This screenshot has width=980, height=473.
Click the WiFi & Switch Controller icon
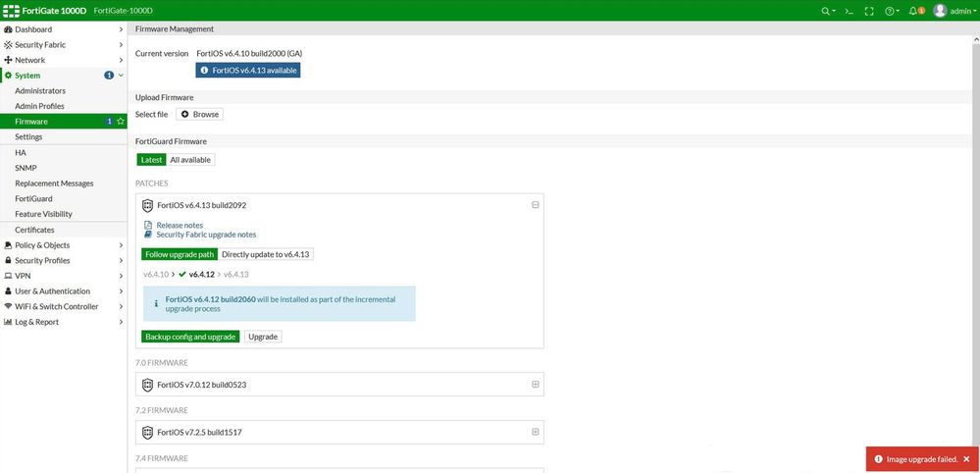(8, 307)
